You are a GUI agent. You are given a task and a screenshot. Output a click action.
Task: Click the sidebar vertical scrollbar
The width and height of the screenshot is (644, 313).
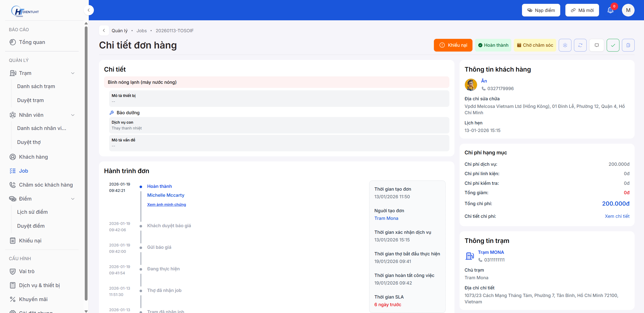[86, 162]
